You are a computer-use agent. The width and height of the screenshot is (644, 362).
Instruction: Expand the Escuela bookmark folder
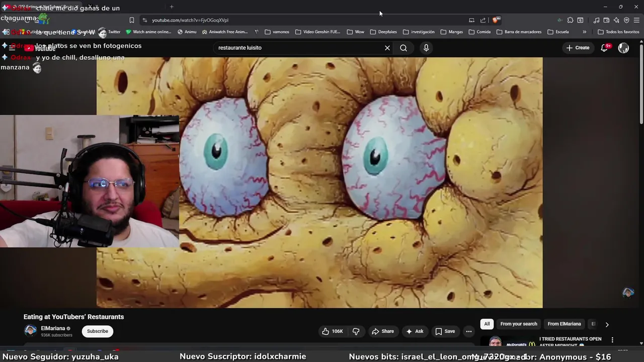coord(558,32)
